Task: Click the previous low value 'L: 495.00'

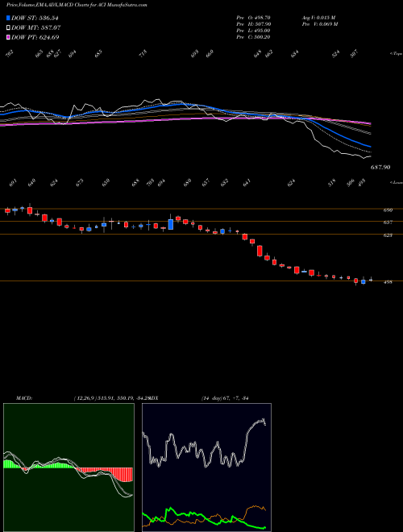Action: pos(258,31)
